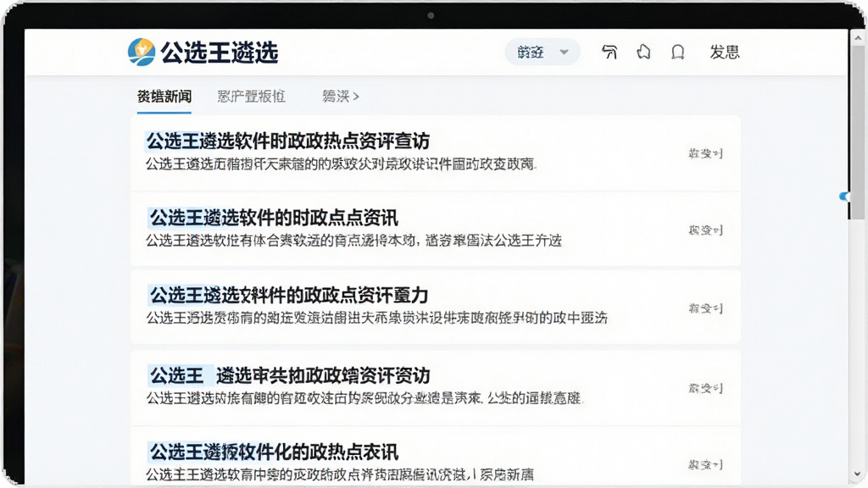This screenshot has width=868, height=488.
Task: Click the bookmark-shaped icon next to 发思
Action: pyautogui.click(x=677, y=52)
